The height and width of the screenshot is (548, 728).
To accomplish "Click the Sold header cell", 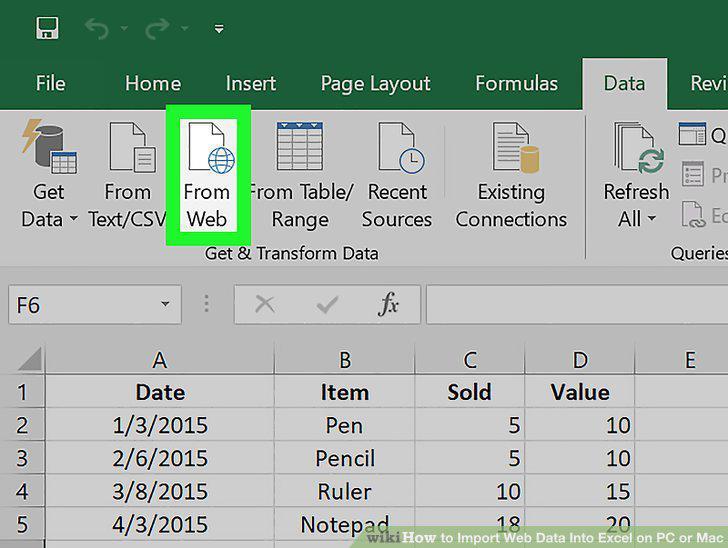I will click(470, 392).
